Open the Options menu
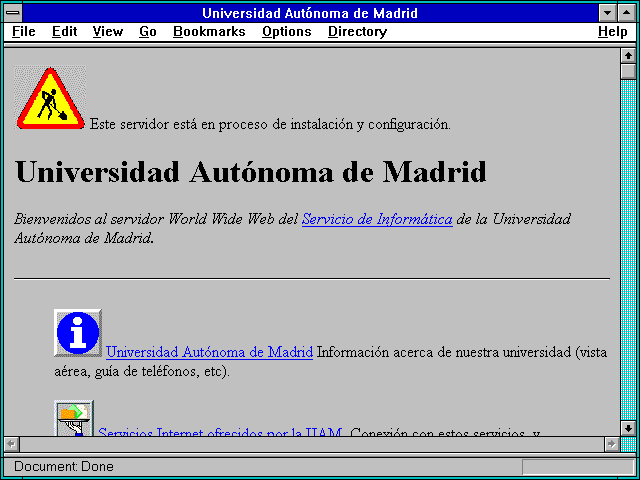The width and height of the screenshot is (640, 480). pyautogui.click(x=287, y=32)
